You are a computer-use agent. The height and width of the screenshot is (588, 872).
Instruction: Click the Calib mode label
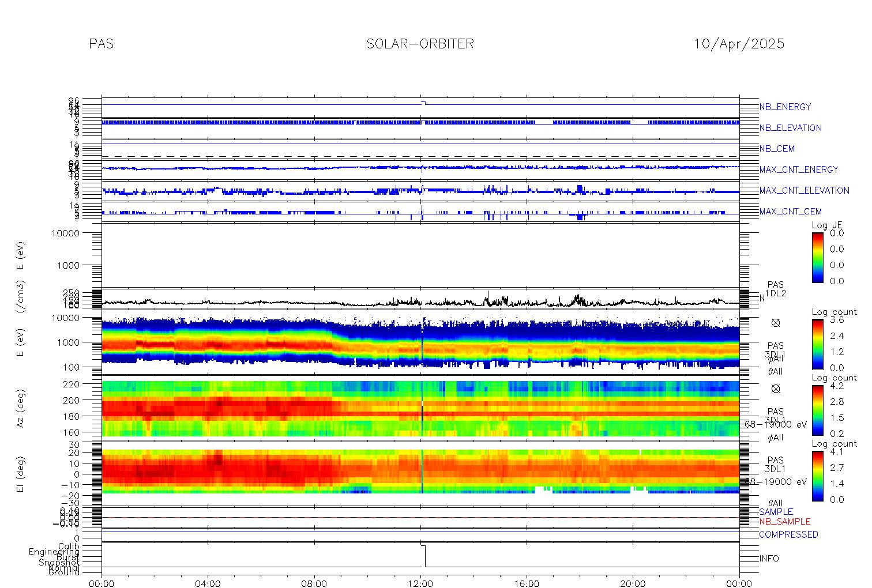[x=69, y=546]
